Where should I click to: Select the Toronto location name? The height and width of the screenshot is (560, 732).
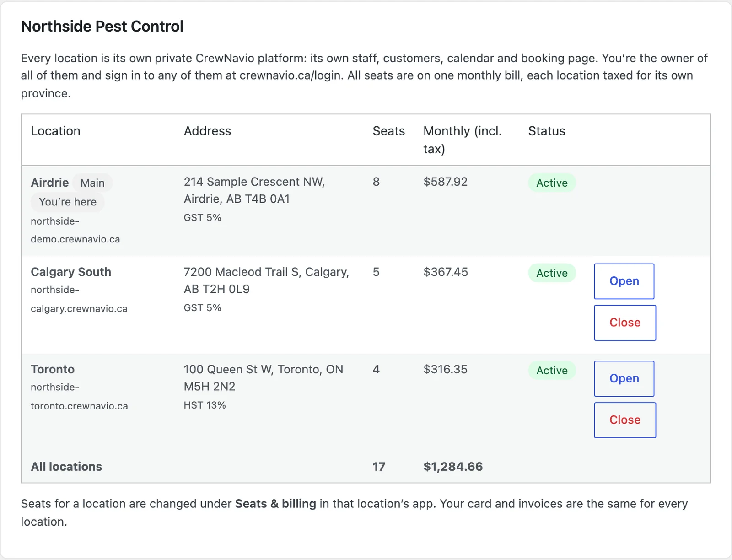coord(53,369)
